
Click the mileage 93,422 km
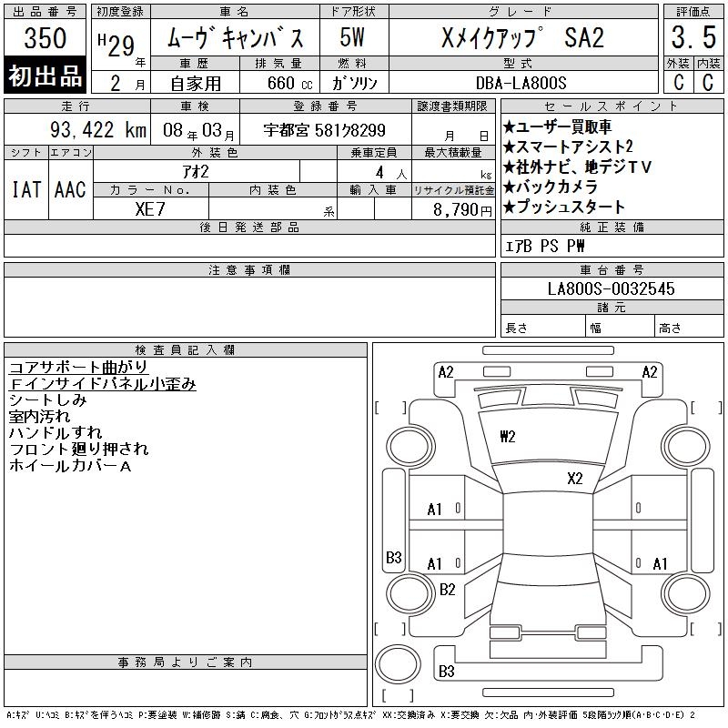tap(98, 130)
